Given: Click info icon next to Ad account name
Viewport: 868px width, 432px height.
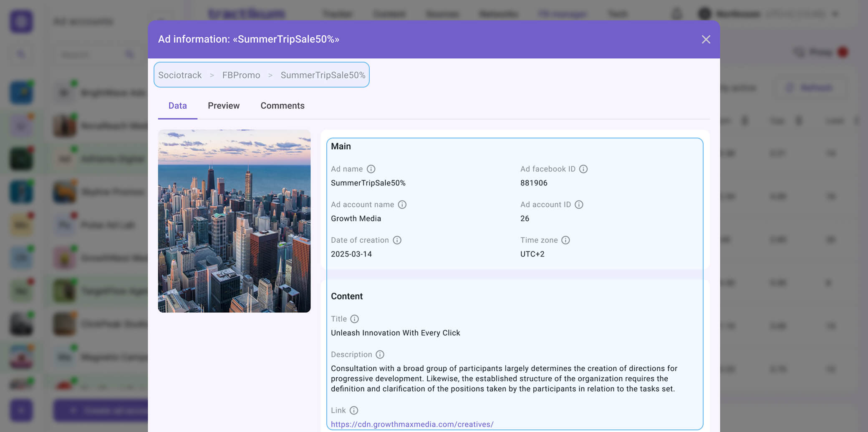Looking at the screenshot, I should (402, 204).
